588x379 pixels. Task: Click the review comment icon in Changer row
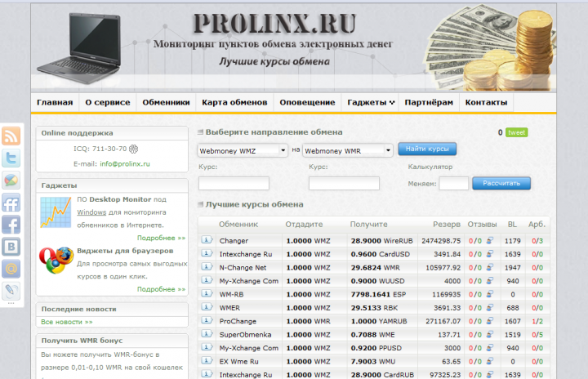coord(490,240)
